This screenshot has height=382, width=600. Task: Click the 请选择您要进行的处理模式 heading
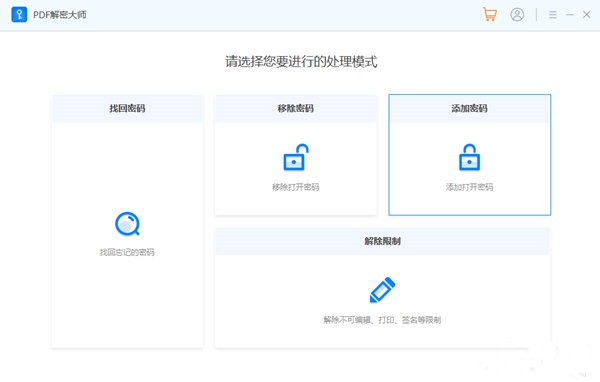click(301, 62)
